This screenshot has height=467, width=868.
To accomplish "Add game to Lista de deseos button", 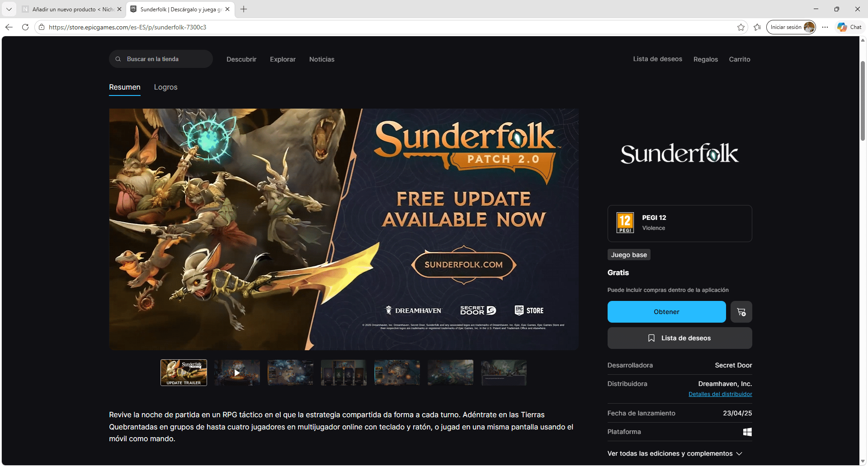I will pos(679,338).
